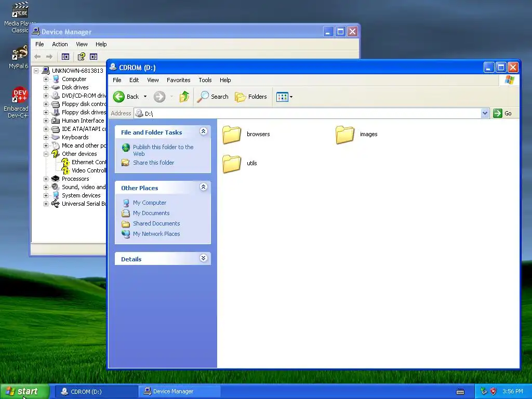Expand the Details panel

tap(203, 258)
